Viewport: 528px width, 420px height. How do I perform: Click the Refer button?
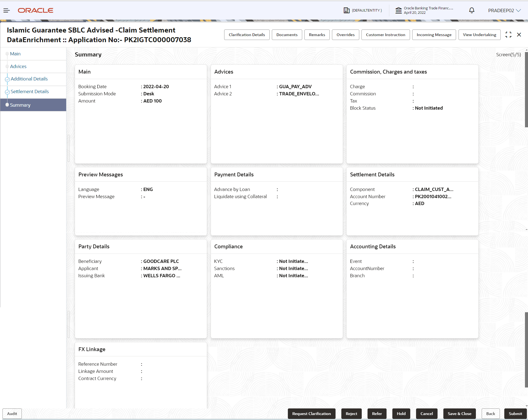point(377,414)
